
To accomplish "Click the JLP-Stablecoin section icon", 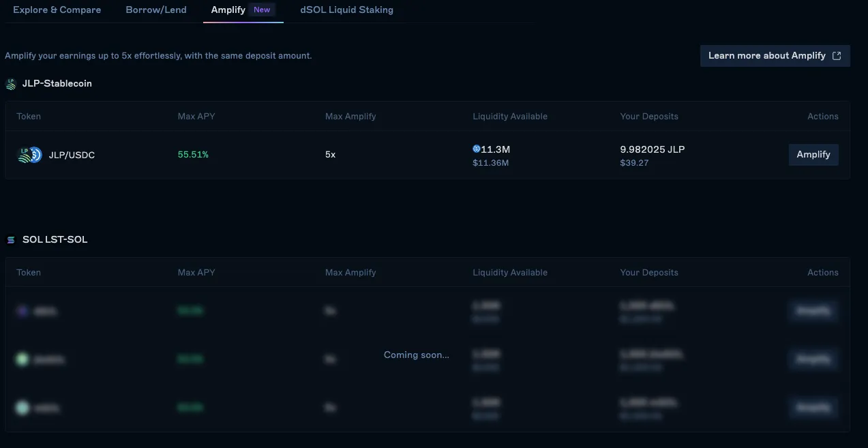I will (11, 84).
